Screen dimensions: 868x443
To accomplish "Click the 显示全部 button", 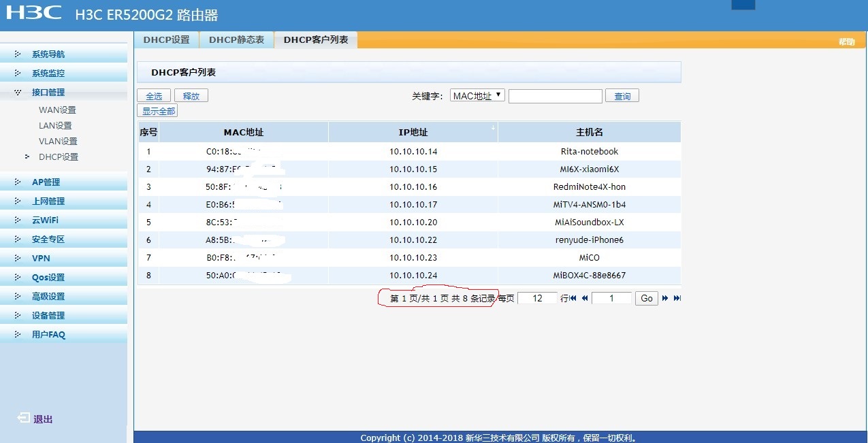I will (x=158, y=111).
